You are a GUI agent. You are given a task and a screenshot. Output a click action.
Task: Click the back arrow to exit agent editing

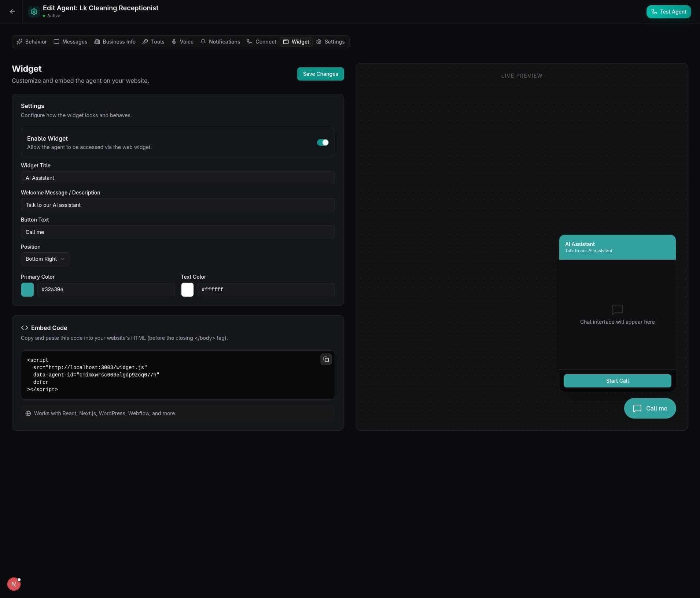click(x=12, y=11)
